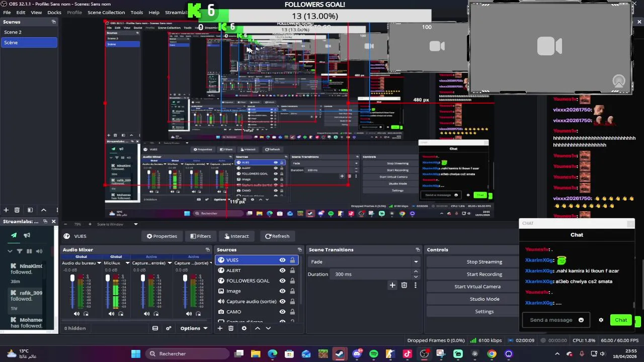Open Streamlabs event filter funnel icon
Image resolution: width=644 pixels, height=362 pixels.
(x=20, y=251)
